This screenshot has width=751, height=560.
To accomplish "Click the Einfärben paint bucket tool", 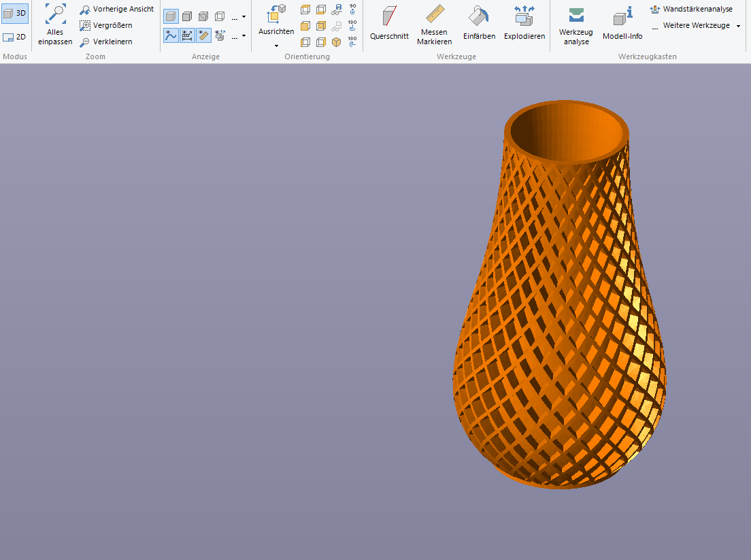I will [x=479, y=24].
